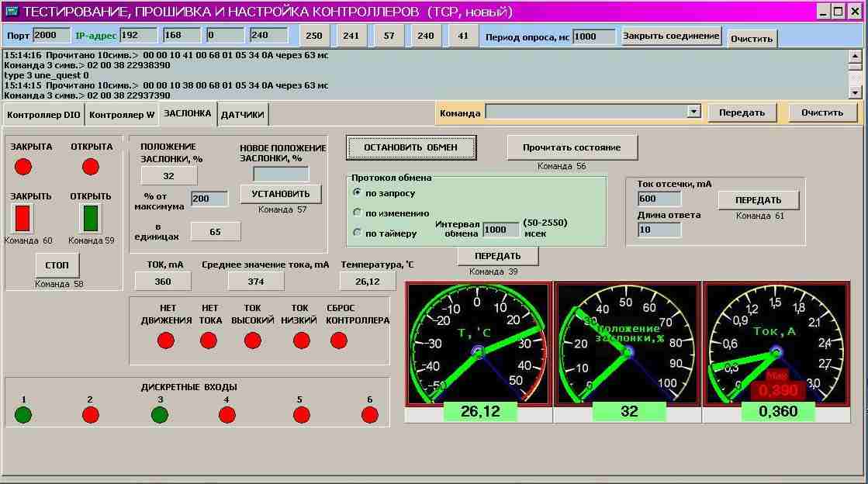868x484 pixels.
Task: Expand the Команда dropdown list
Action: coord(693,112)
